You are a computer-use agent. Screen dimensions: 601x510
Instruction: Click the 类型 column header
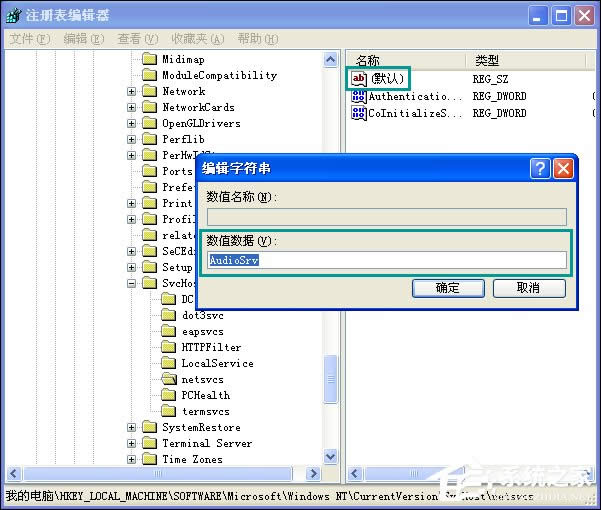(488, 61)
